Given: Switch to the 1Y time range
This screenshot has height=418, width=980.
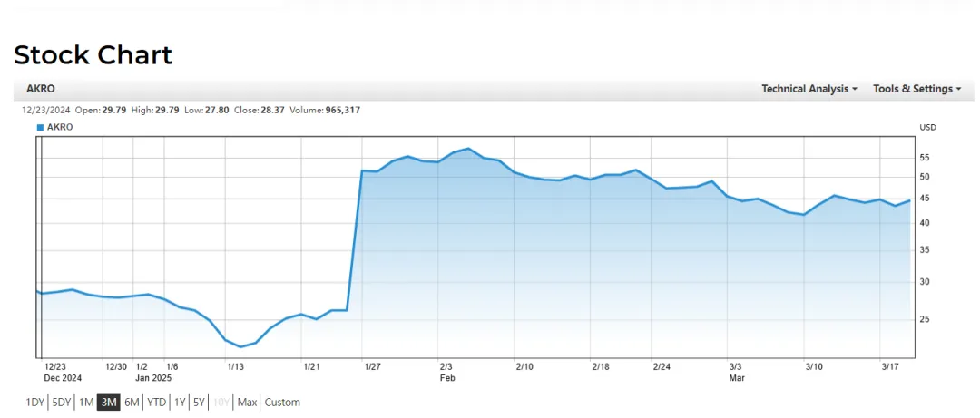Looking at the screenshot, I should (x=181, y=402).
